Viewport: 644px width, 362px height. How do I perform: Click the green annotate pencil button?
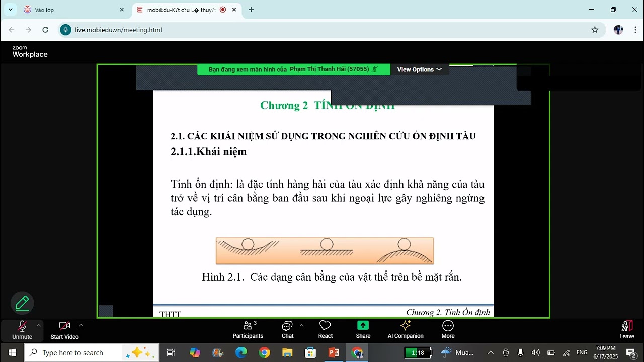(22, 303)
